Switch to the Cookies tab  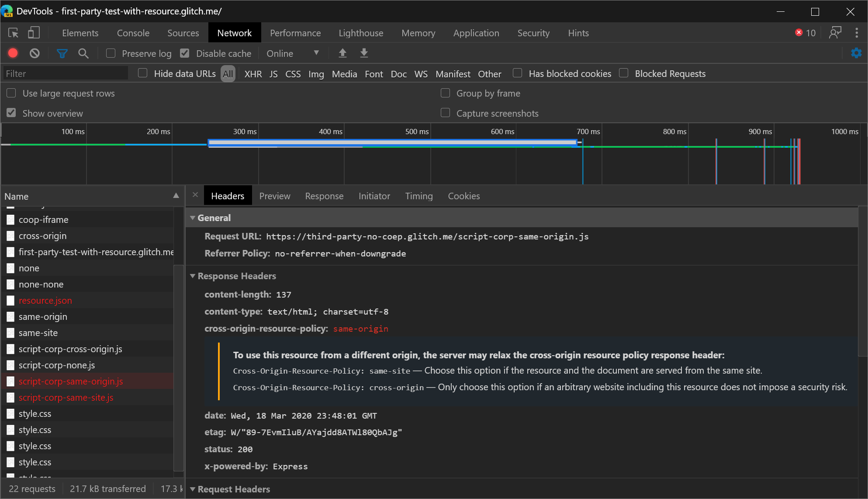(x=464, y=196)
